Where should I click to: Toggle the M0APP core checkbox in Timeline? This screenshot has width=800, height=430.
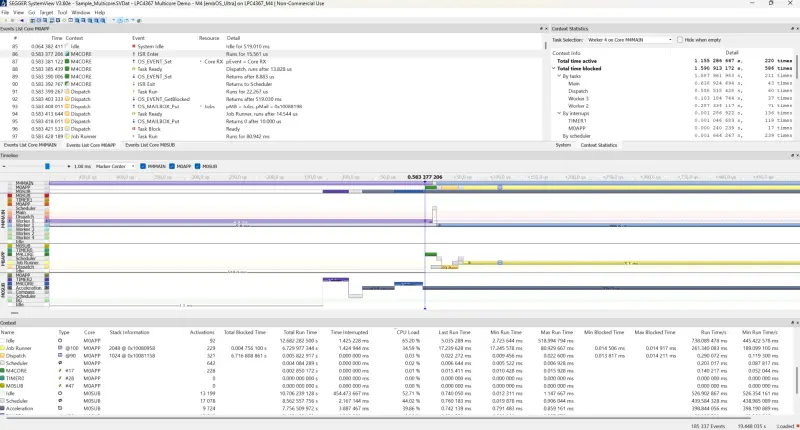pos(172,166)
